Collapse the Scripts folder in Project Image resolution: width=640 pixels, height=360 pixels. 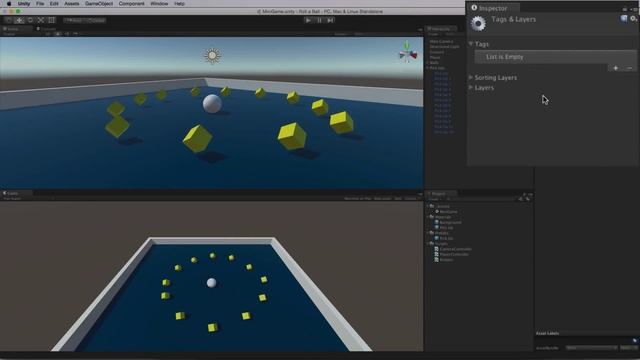coord(427,243)
